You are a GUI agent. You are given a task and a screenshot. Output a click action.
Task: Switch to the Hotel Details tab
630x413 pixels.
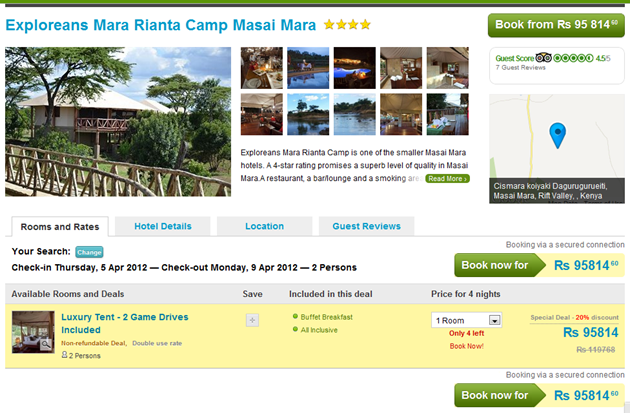(163, 226)
